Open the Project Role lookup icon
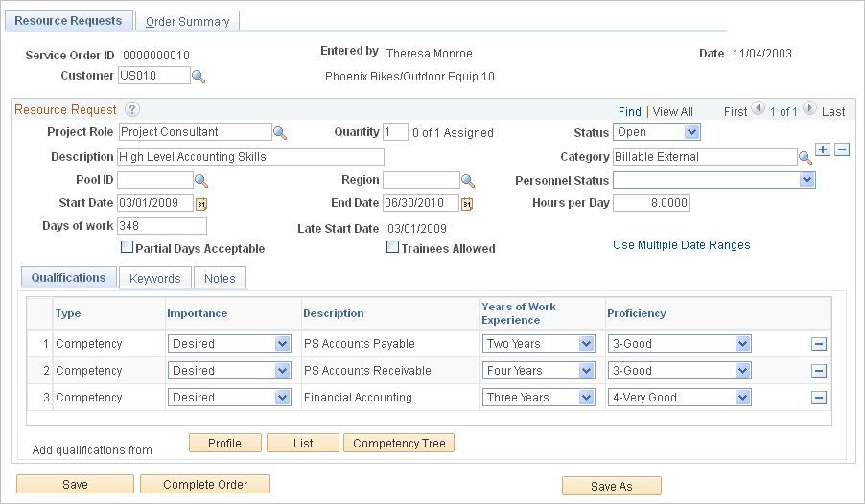 tap(280, 132)
